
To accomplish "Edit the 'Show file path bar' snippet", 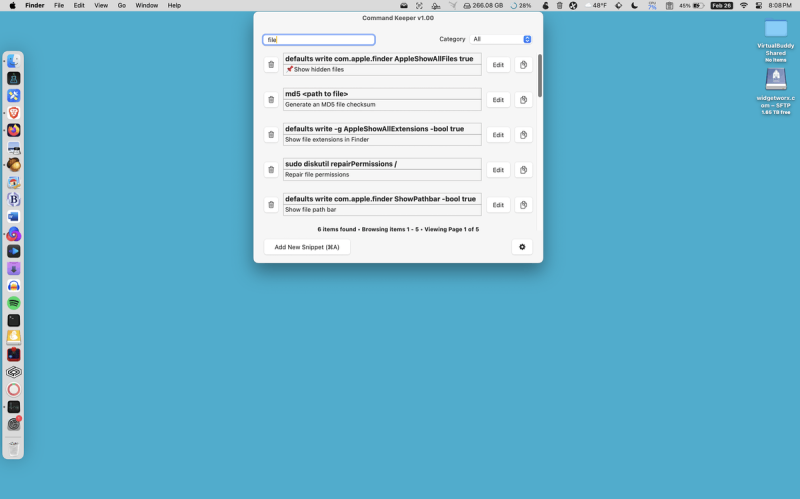I will pos(498,205).
